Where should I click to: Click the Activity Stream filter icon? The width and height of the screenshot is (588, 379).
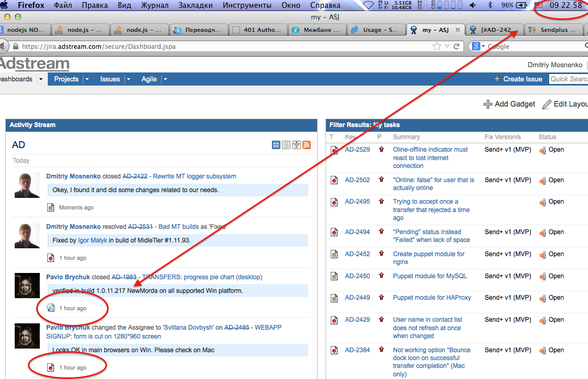tap(296, 145)
